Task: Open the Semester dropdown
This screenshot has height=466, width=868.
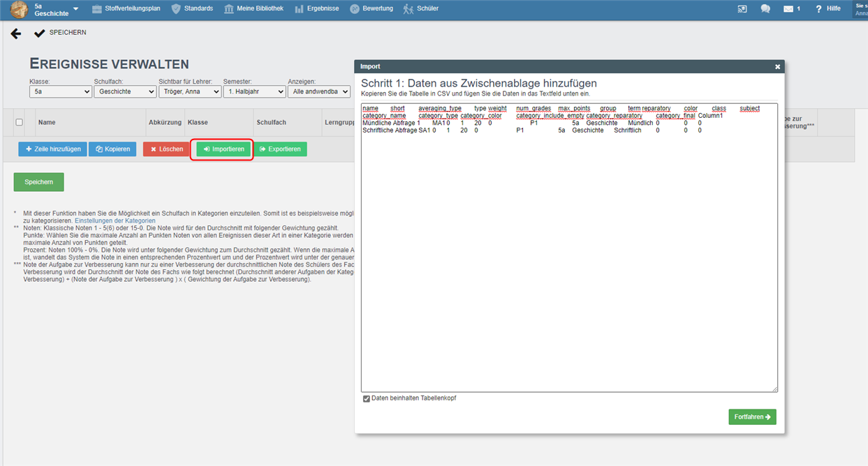Action: [x=254, y=91]
